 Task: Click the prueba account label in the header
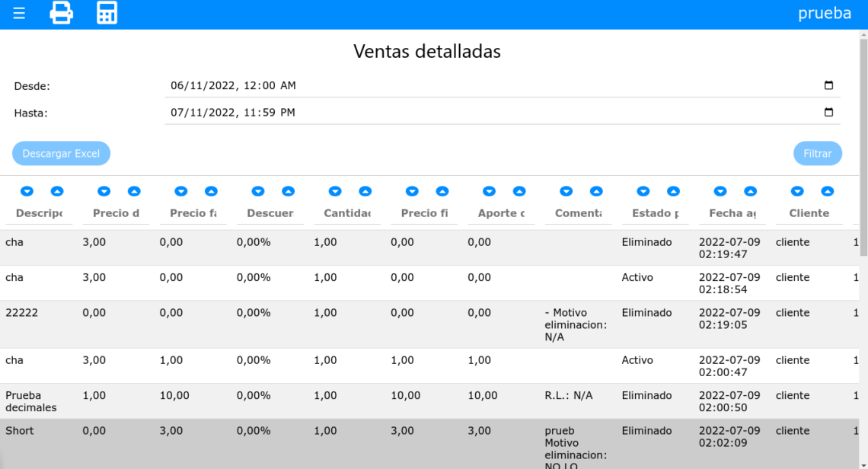point(825,12)
